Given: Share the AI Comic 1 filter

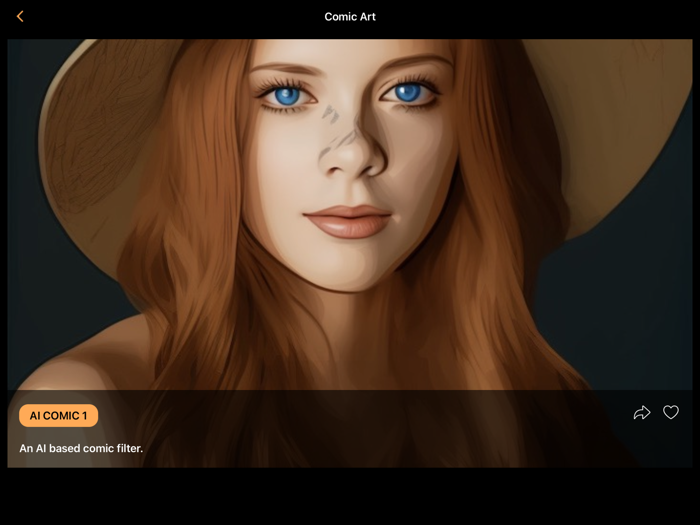Looking at the screenshot, I should pos(642,412).
